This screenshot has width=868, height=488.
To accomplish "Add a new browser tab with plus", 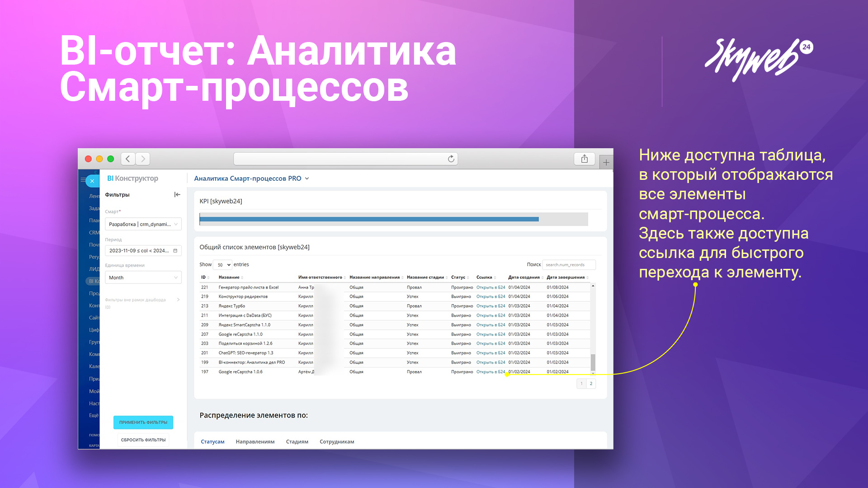I will (606, 162).
